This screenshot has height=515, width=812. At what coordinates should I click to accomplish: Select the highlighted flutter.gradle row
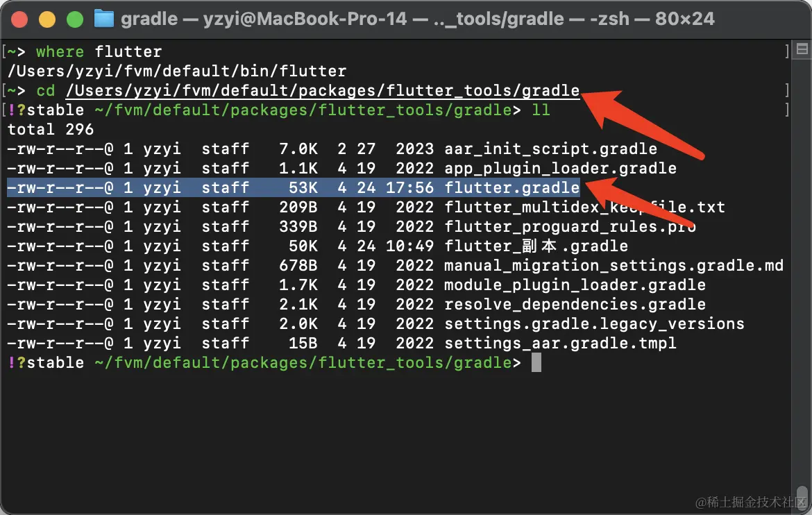[511, 187]
